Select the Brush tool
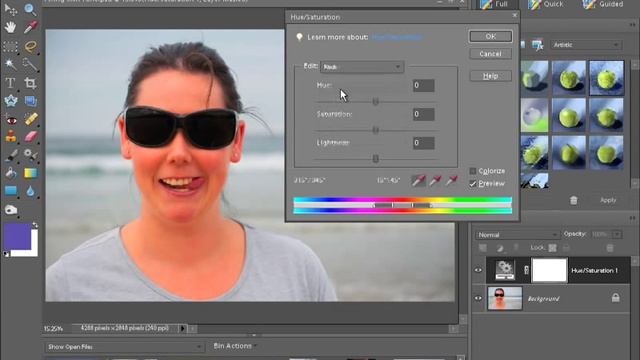 [x=10, y=155]
